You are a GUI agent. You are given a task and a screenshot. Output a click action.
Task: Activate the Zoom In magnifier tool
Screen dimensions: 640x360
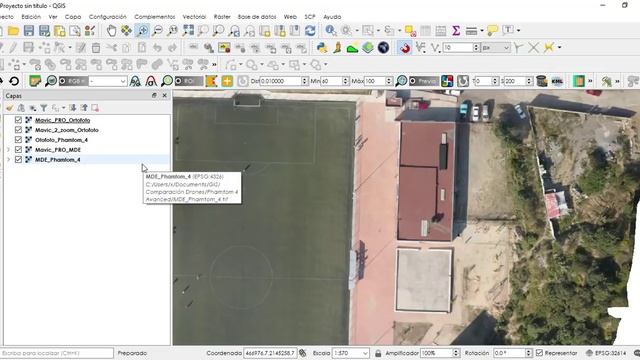(142, 31)
